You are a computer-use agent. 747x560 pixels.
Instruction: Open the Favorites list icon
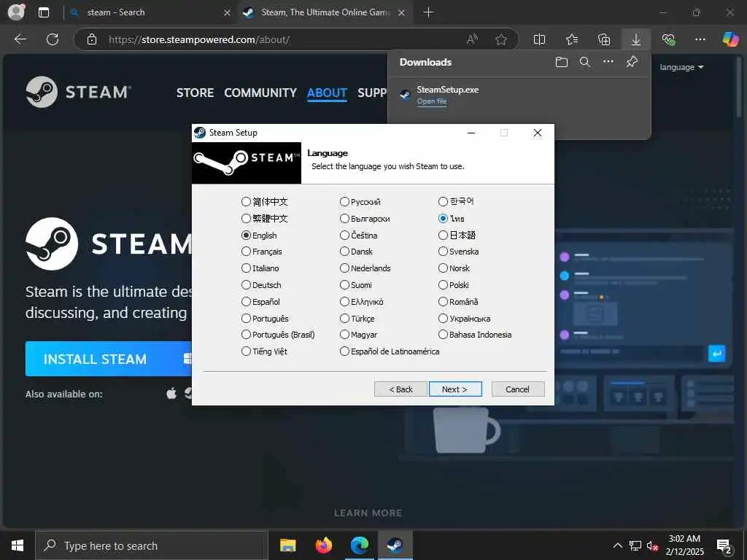(572, 39)
